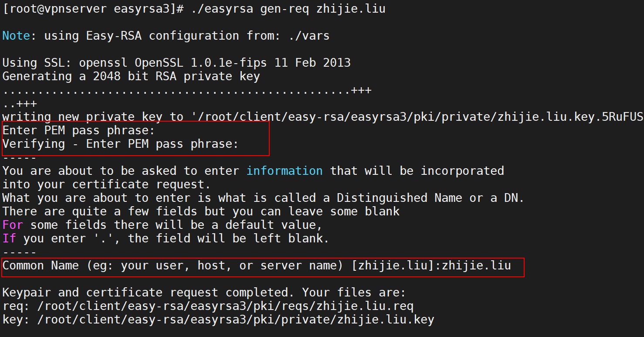
Task: Click the first "Enter PEM pass phrase:" prompt
Action: 79,130
